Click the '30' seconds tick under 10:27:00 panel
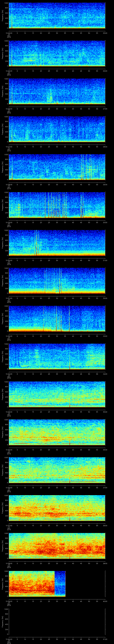 pos(57,147)
